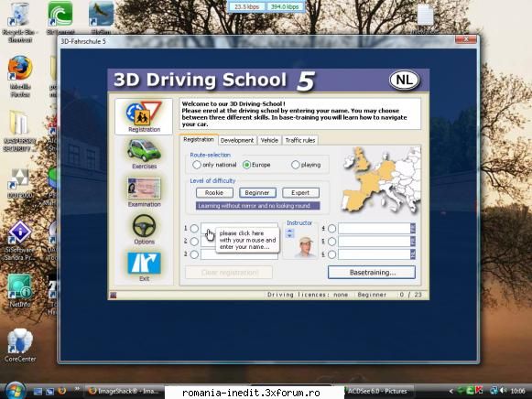Open Examination via the licence card icon
Viewport: 532px width, 399px height.
(x=144, y=189)
